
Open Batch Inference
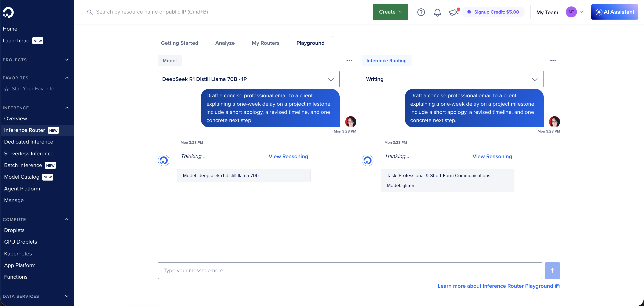23,165
